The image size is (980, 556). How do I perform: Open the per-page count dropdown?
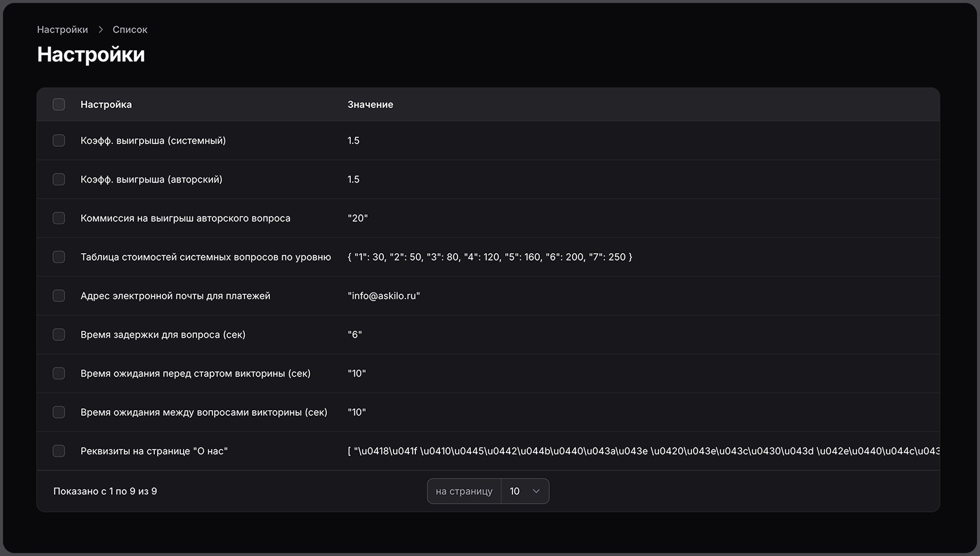(524, 491)
